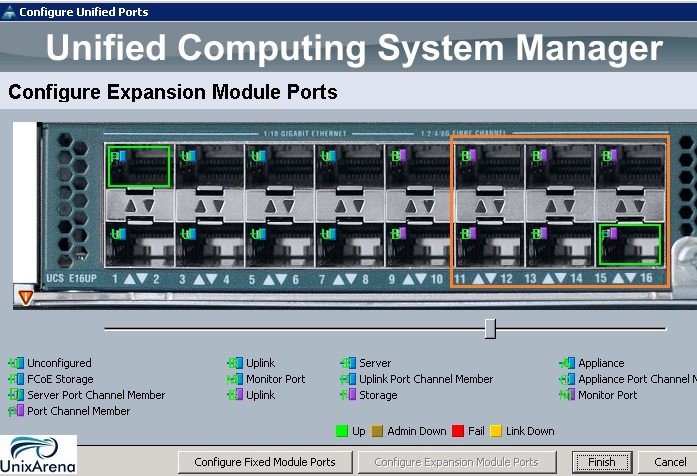Click the purple Uplink legend icon
Screen dimensions: 697x476
click(x=235, y=395)
